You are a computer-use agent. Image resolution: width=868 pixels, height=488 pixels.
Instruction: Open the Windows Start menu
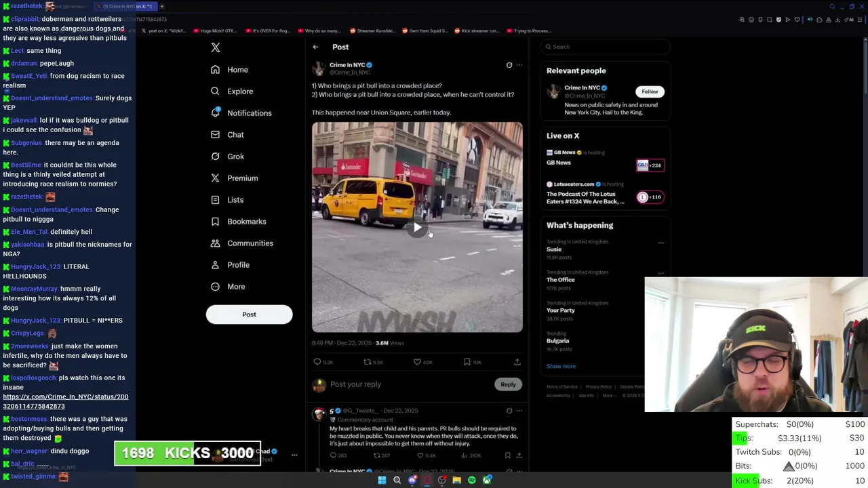[x=382, y=481]
